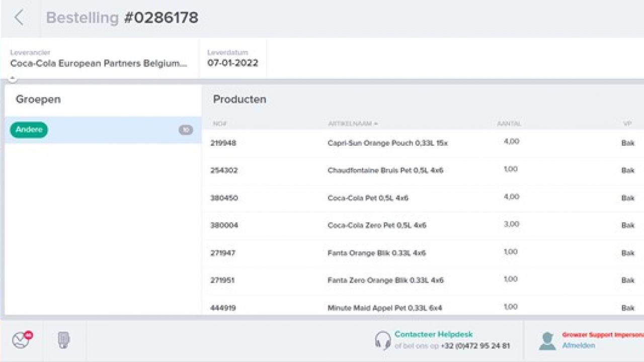644x362 pixels.
Task: Click the Andere group count badge
Action: (186, 130)
